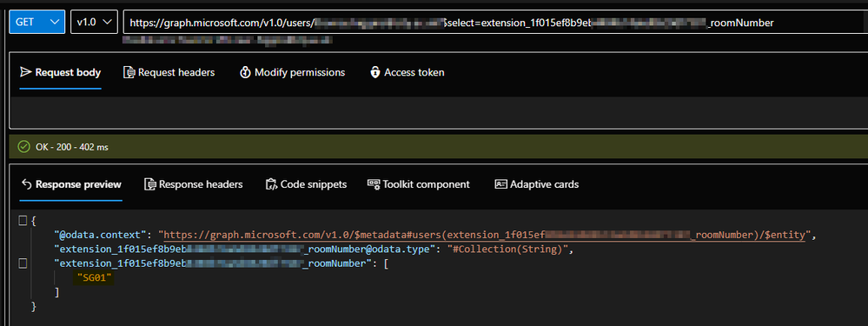Click the OK - 200 - 402 ms status text
Image resolution: width=868 pixels, height=326 pixels.
click(x=71, y=147)
